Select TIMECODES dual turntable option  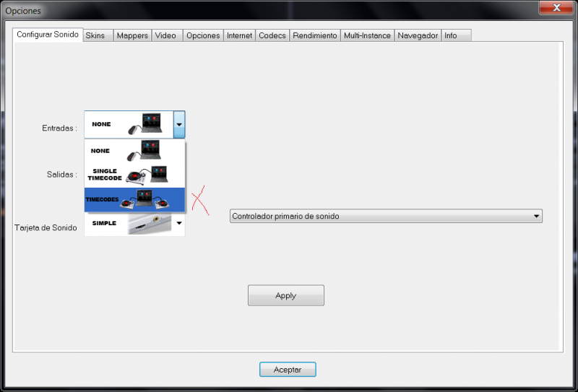point(134,200)
